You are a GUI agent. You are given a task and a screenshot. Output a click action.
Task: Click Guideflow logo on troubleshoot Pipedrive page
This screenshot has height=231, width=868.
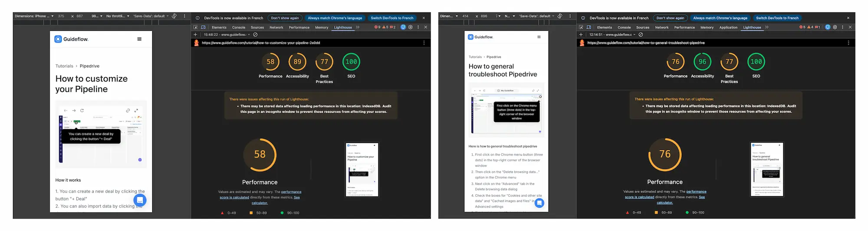480,37
